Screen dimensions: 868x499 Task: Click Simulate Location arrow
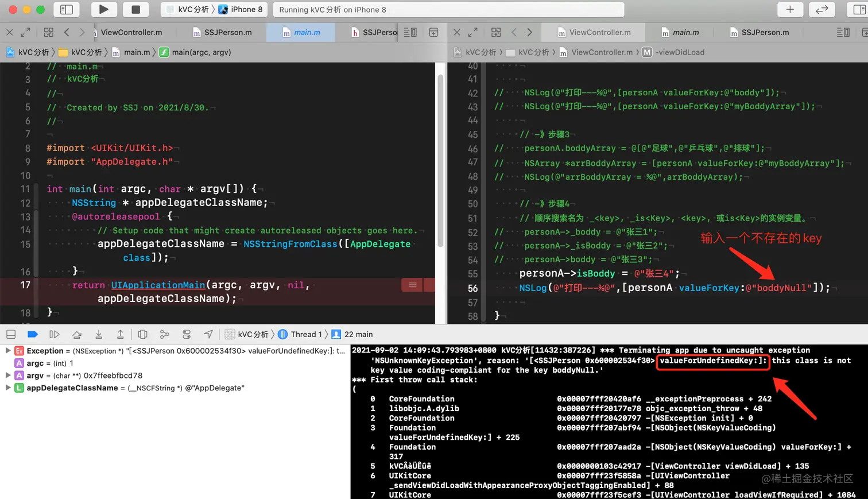pos(208,334)
